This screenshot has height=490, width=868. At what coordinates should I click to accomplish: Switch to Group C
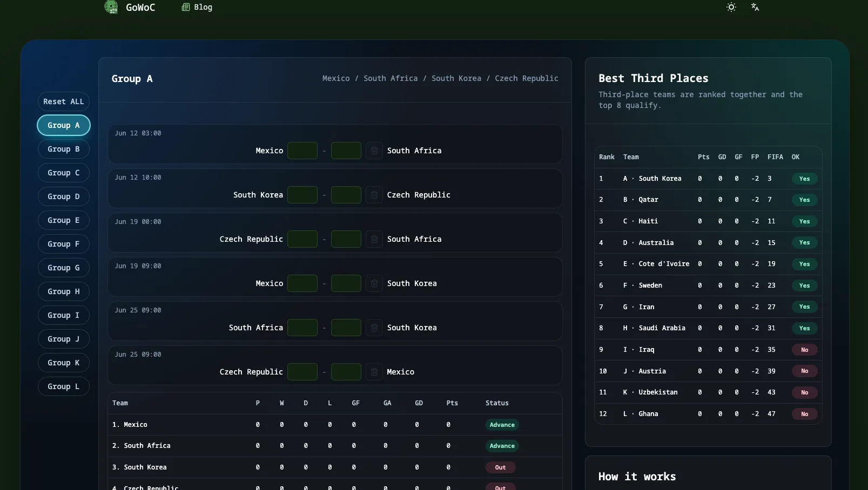point(64,173)
